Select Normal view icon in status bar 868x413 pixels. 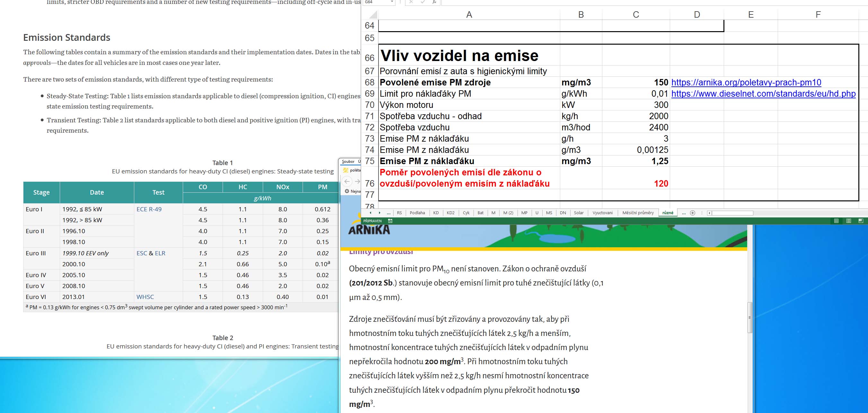pyautogui.click(x=836, y=221)
